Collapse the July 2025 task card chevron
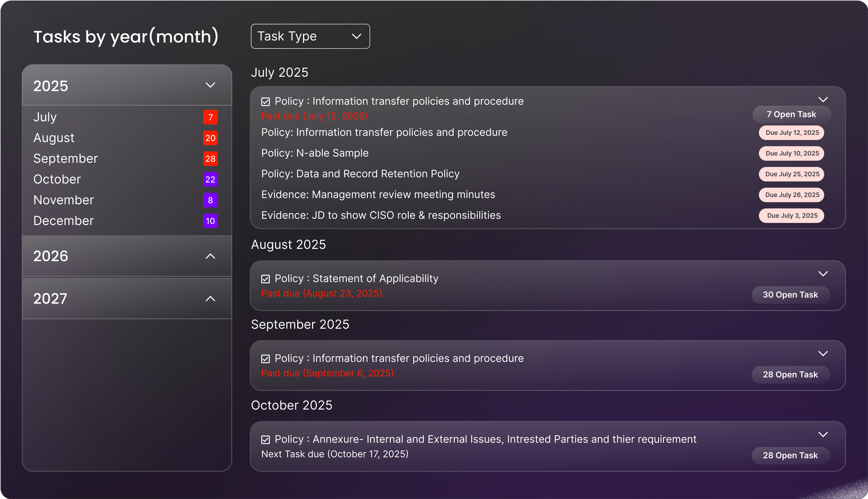 point(823,100)
